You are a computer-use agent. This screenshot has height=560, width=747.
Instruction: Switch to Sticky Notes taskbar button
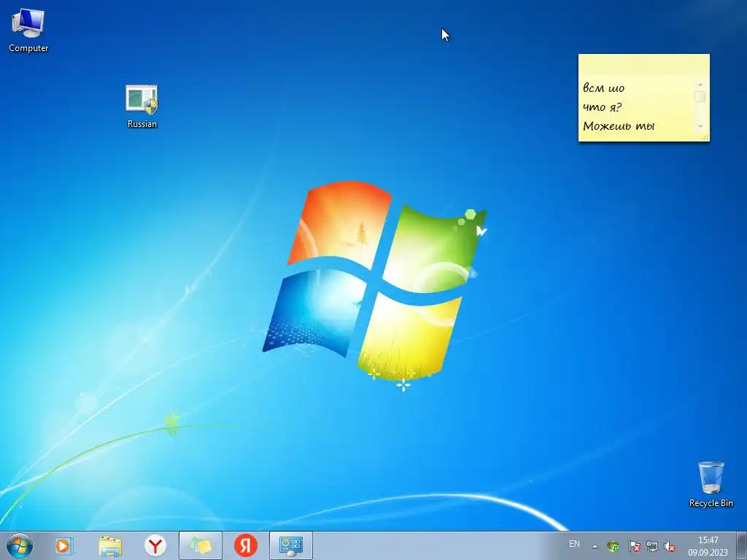coord(201,545)
